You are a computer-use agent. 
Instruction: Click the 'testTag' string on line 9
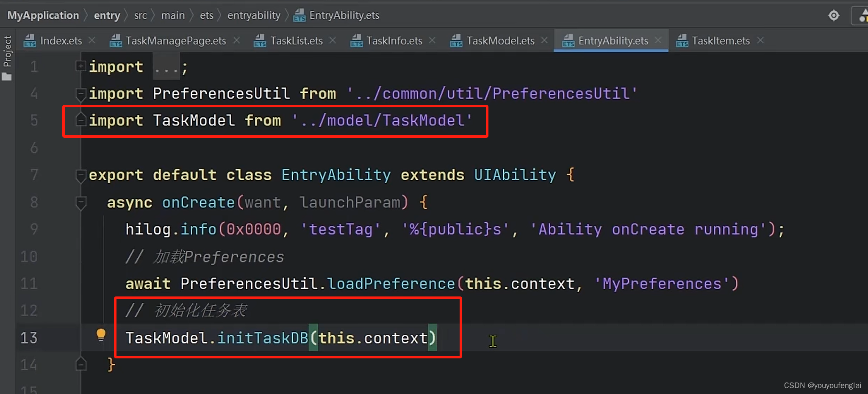(x=341, y=229)
